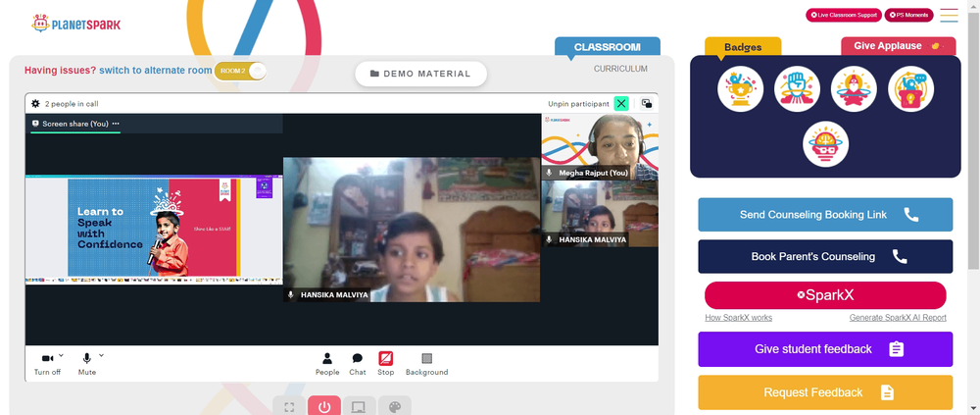Switch to the CLASSROOM tab

point(608,47)
